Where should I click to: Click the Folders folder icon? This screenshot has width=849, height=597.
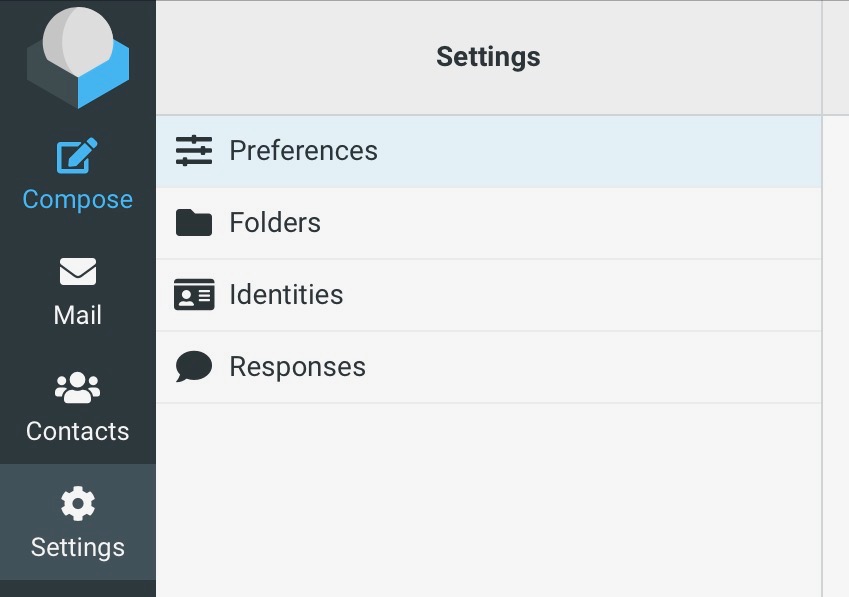point(194,222)
